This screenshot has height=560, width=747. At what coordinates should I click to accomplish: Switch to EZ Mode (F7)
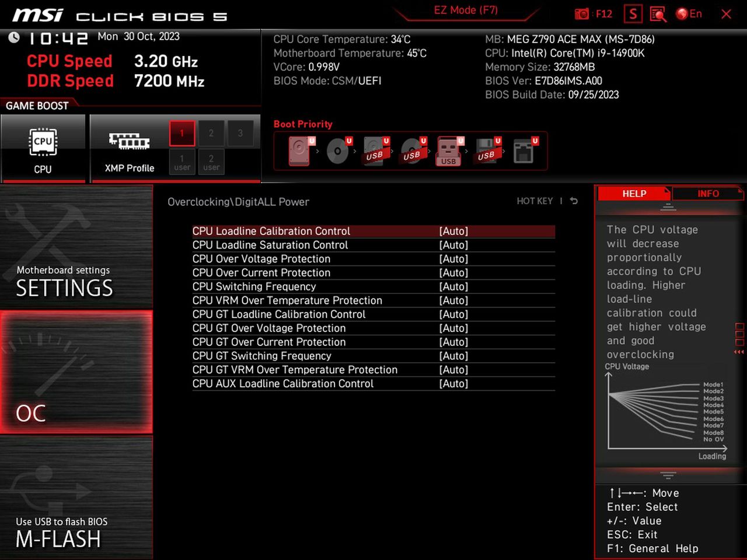(x=466, y=10)
